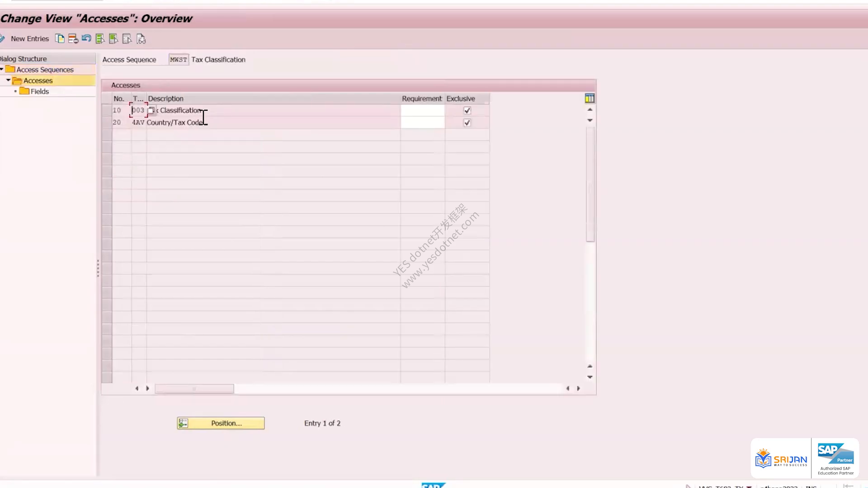868x488 pixels.
Task: Click the New Entries button
Action: coord(30,39)
